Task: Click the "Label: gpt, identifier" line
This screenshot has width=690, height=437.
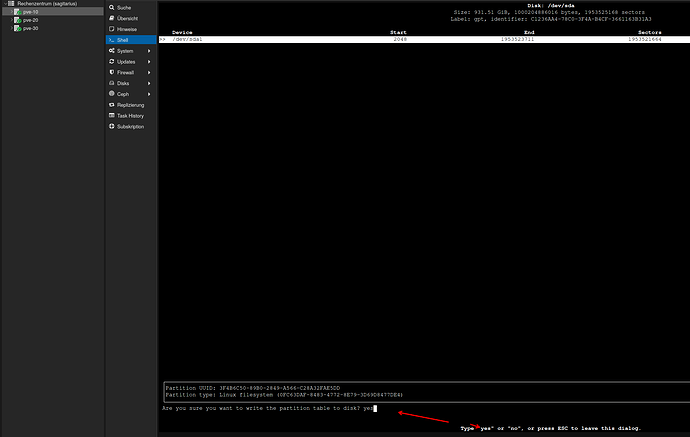Action: tap(551, 19)
